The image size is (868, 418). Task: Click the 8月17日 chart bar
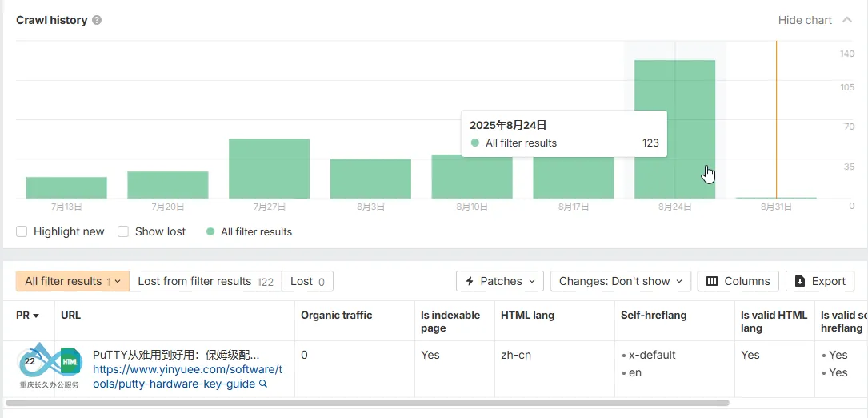click(x=574, y=178)
